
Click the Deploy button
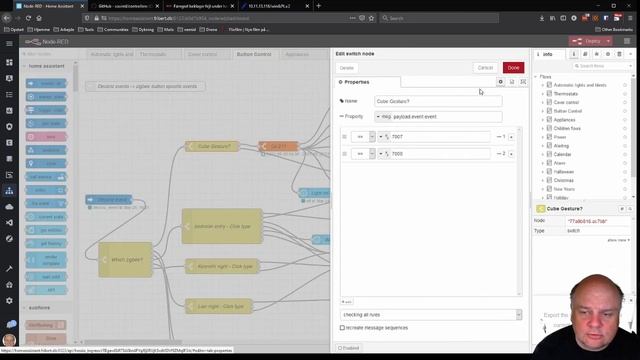[x=587, y=41]
